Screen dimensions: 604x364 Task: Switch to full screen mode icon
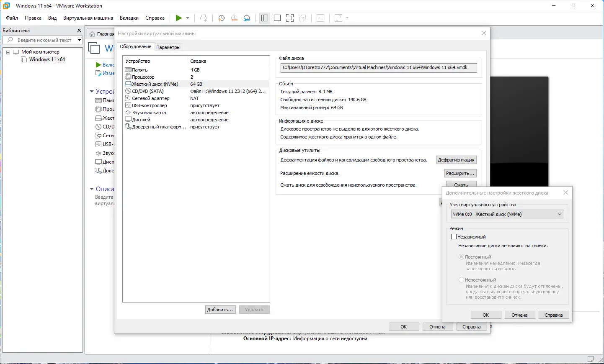(290, 18)
